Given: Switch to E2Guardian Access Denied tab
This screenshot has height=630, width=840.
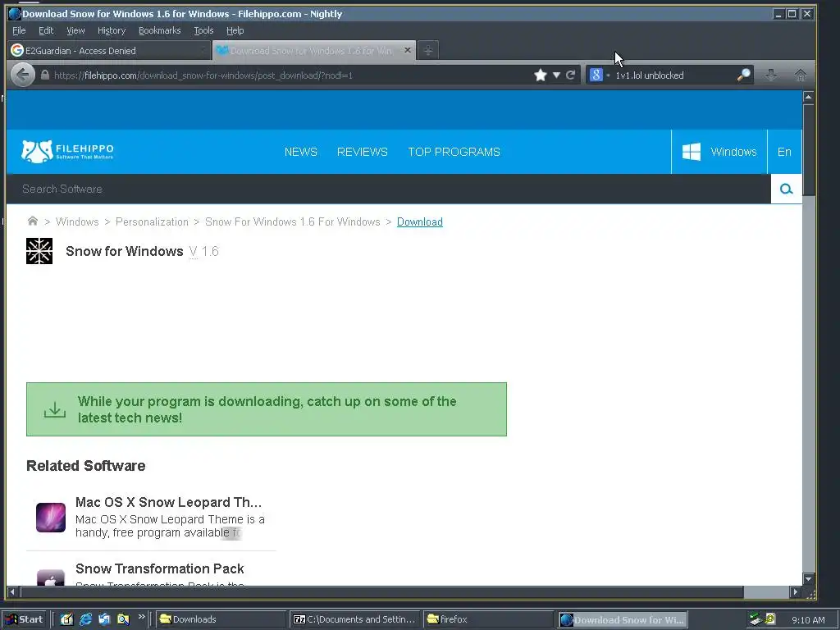Looking at the screenshot, I should [109, 50].
